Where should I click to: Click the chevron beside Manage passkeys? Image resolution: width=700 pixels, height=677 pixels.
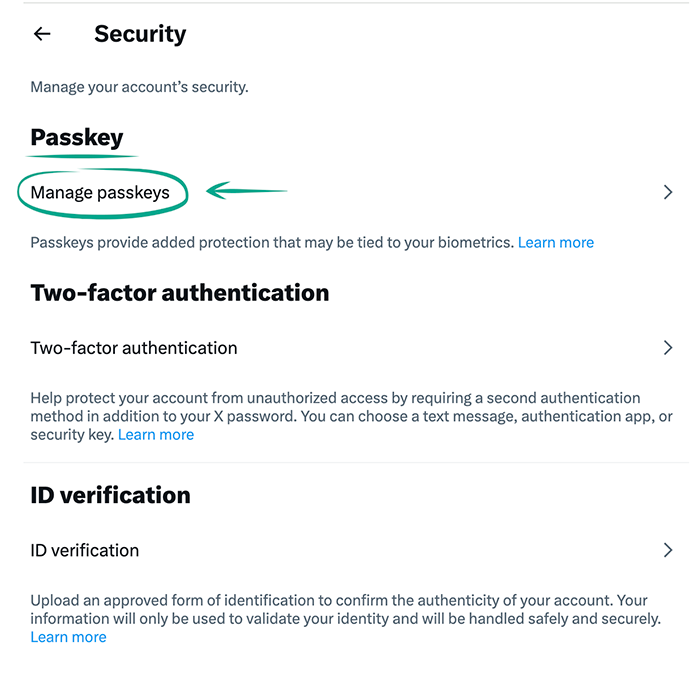tap(668, 192)
